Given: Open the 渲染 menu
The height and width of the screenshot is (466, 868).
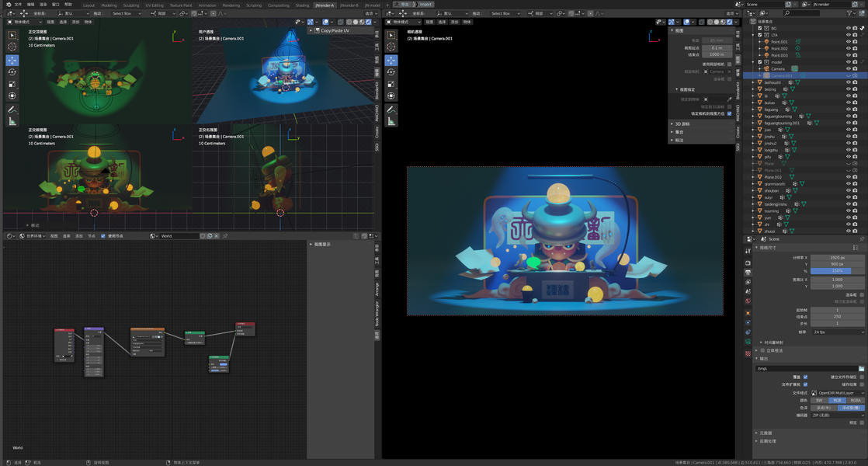Looking at the screenshot, I should click(43, 5).
